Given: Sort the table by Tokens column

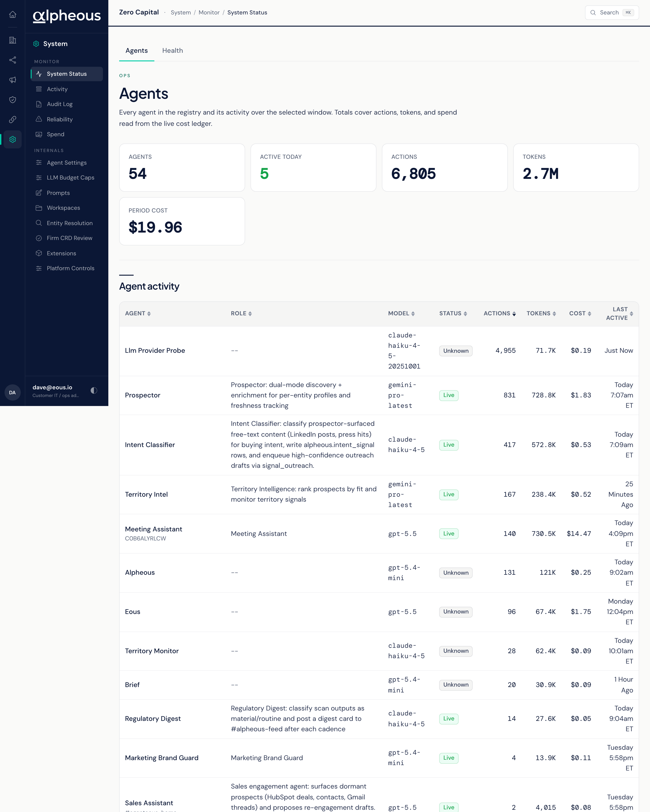Looking at the screenshot, I should click(x=541, y=313).
